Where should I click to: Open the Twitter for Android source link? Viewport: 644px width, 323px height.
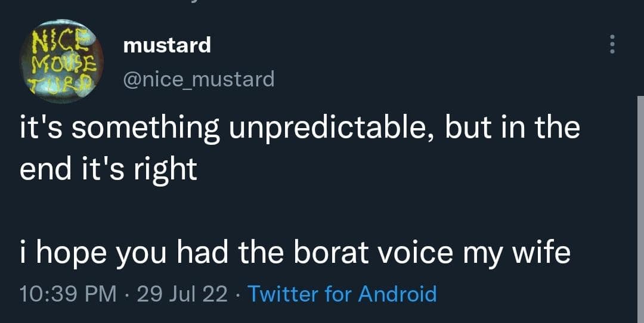(342, 294)
